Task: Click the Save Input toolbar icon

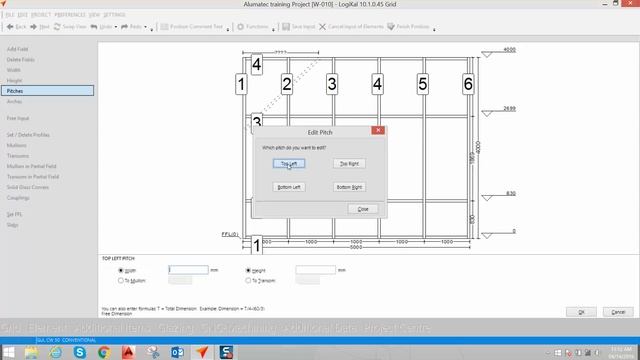Action: (x=286, y=27)
